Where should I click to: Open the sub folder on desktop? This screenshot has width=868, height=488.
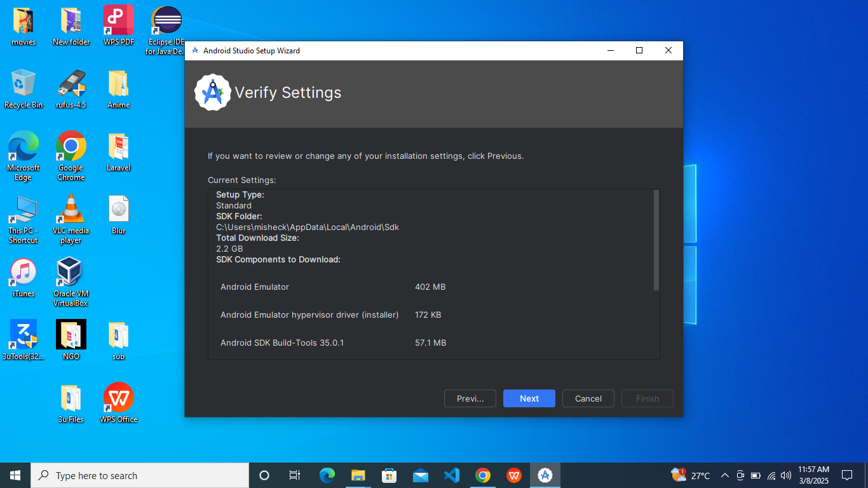119,341
